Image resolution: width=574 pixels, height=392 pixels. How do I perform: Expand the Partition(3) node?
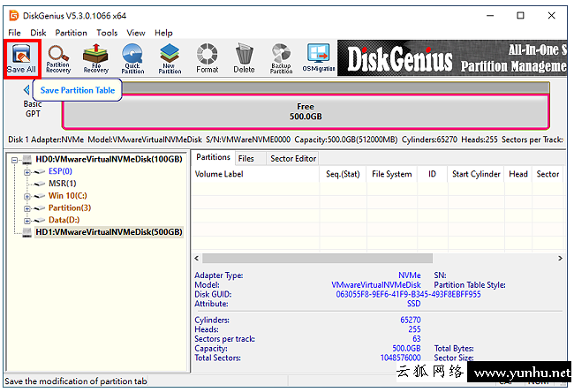click(27, 208)
